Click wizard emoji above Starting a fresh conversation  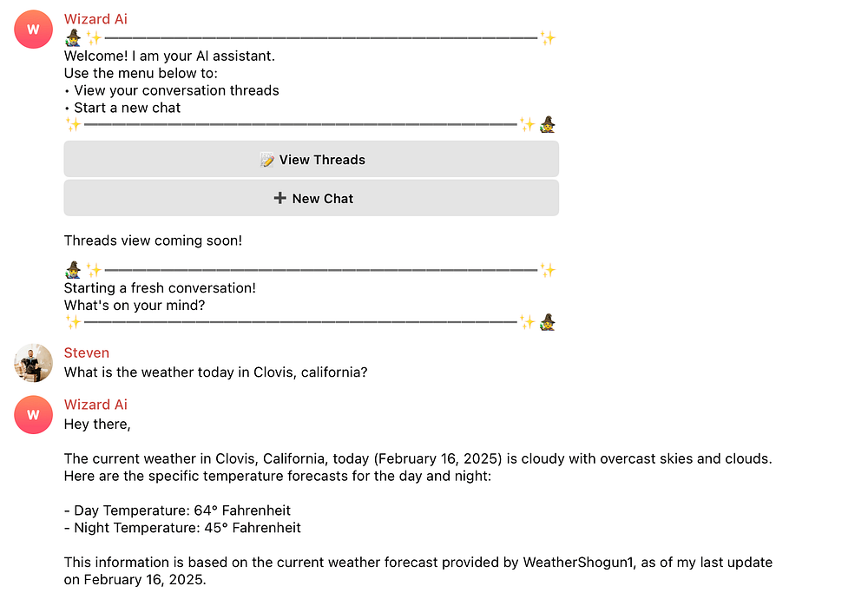[x=73, y=270]
